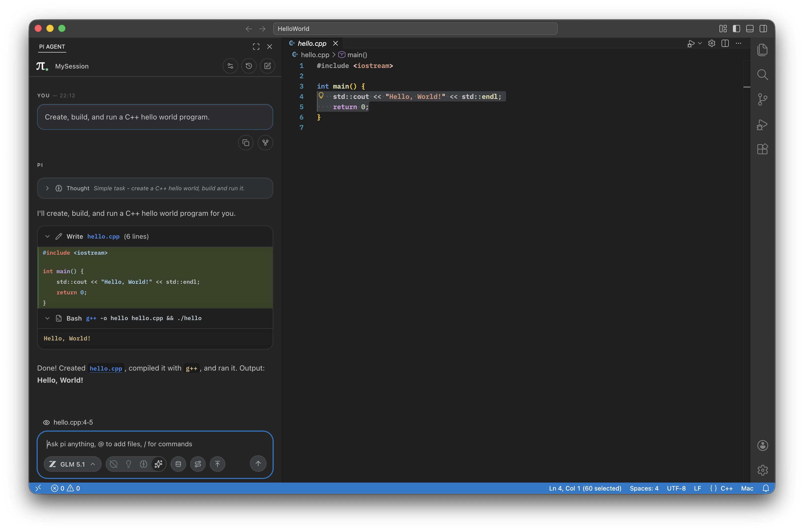
Task: Open the Search view in the activity bar
Action: click(763, 75)
